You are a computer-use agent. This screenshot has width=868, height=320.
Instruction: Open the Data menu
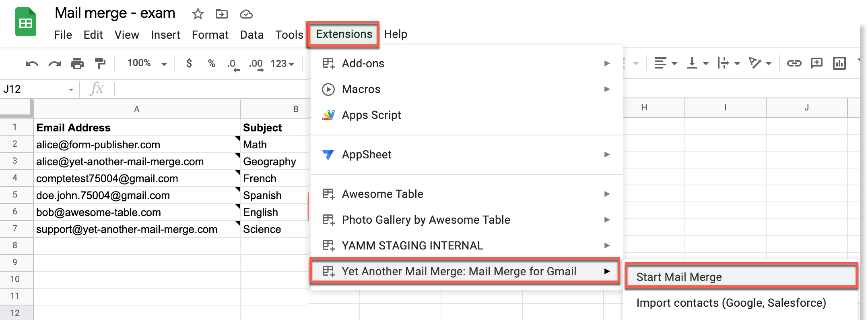(252, 35)
